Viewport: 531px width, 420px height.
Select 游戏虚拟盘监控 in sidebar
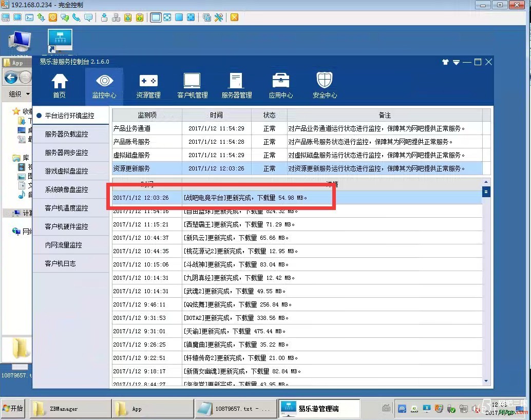pos(71,171)
